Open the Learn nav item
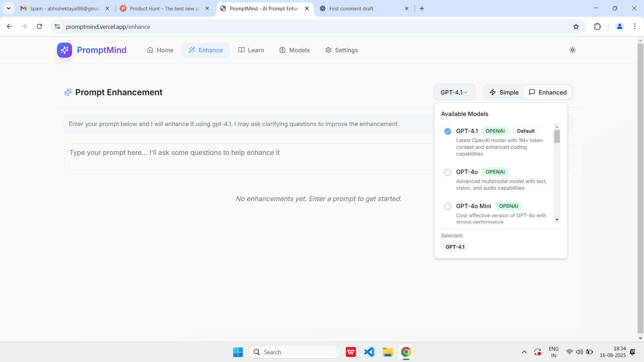The image size is (644, 362). [x=251, y=50]
